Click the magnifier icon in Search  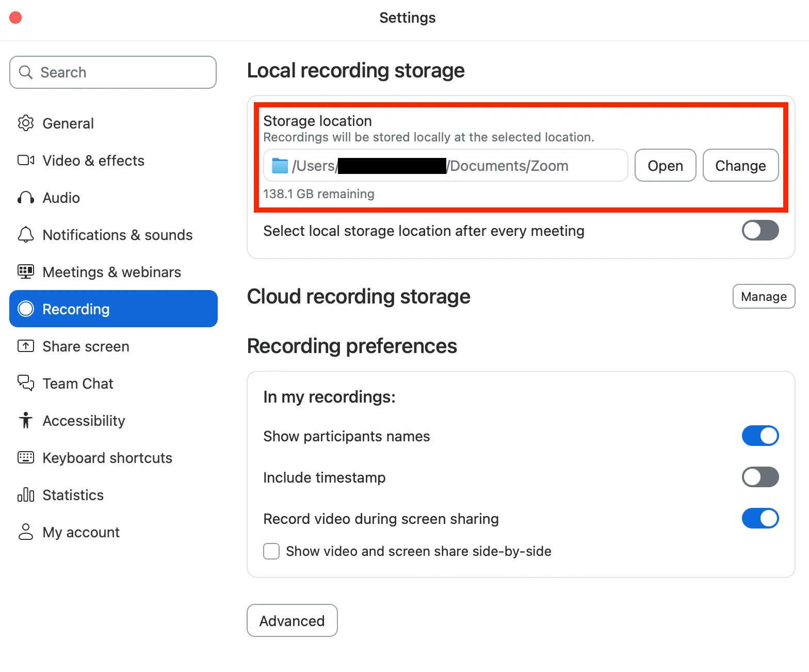tap(26, 72)
